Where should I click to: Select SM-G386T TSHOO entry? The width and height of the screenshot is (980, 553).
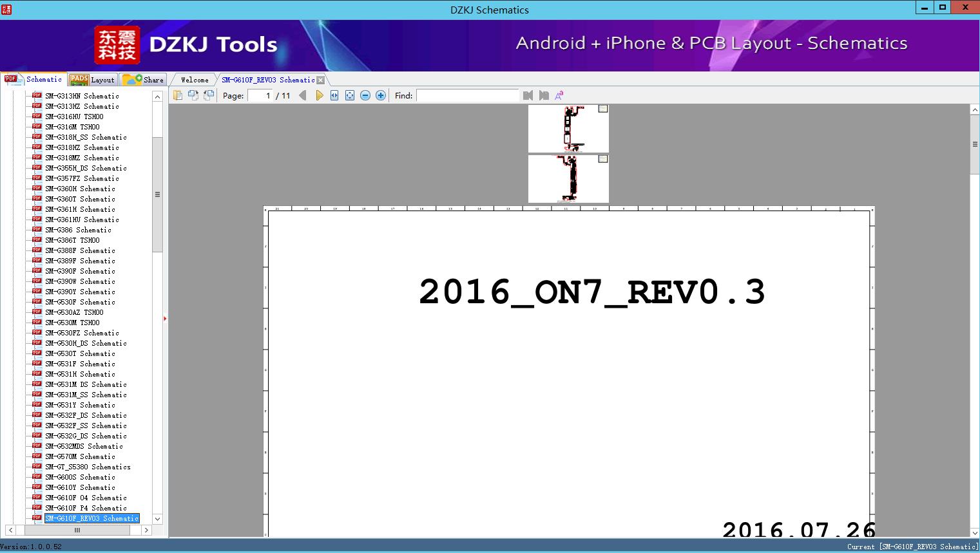pyautogui.click(x=72, y=240)
